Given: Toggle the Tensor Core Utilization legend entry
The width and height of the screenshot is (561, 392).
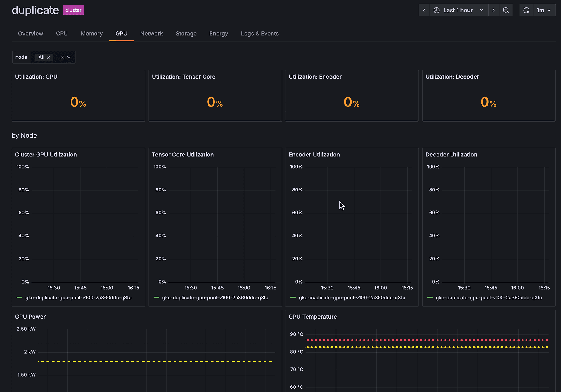Looking at the screenshot, I should (215, 298).
